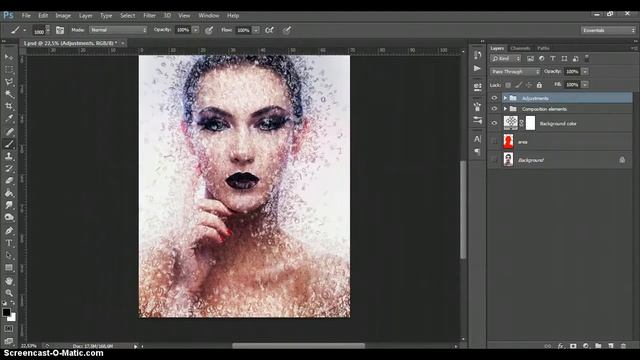
Task: Toggle lock all padlock icon
Action: [539, 85]
